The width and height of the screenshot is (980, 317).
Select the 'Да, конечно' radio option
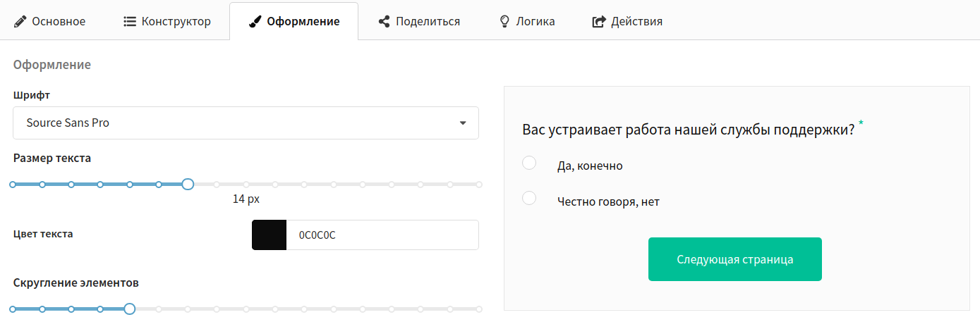tap(529, 163)
